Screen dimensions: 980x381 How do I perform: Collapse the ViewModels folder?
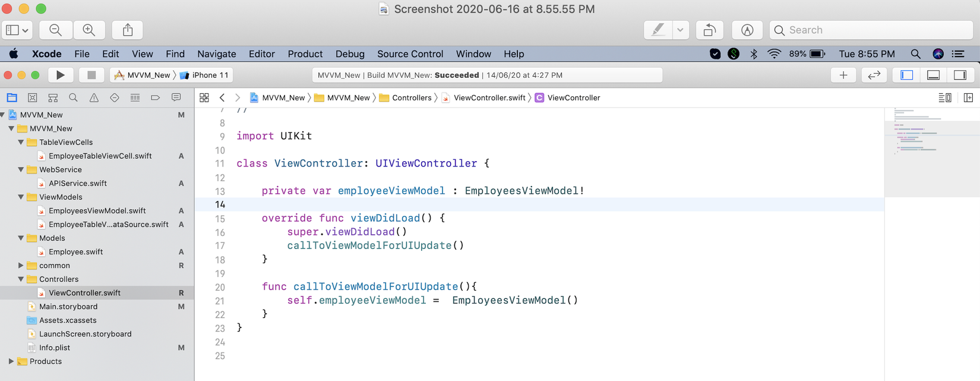[x=21, y=197]
